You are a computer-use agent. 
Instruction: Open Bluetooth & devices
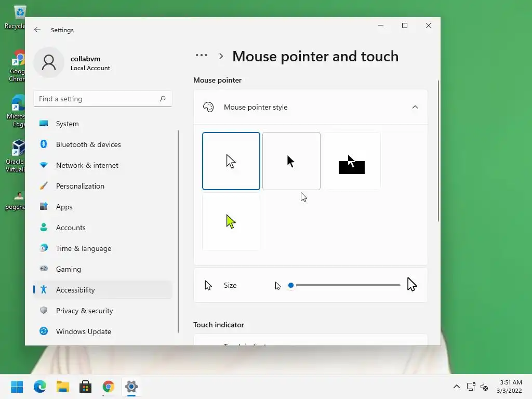[x=102, y=144]
